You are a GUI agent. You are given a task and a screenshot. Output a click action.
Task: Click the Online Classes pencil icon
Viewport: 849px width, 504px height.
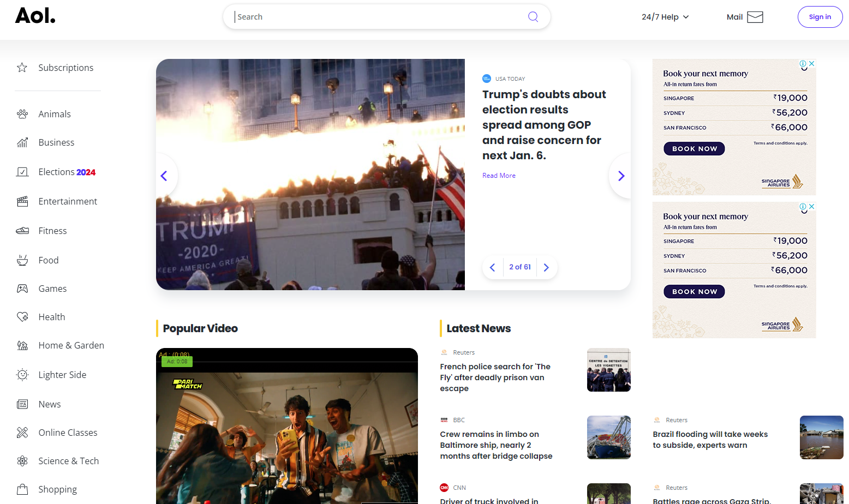tap(22, 433)
